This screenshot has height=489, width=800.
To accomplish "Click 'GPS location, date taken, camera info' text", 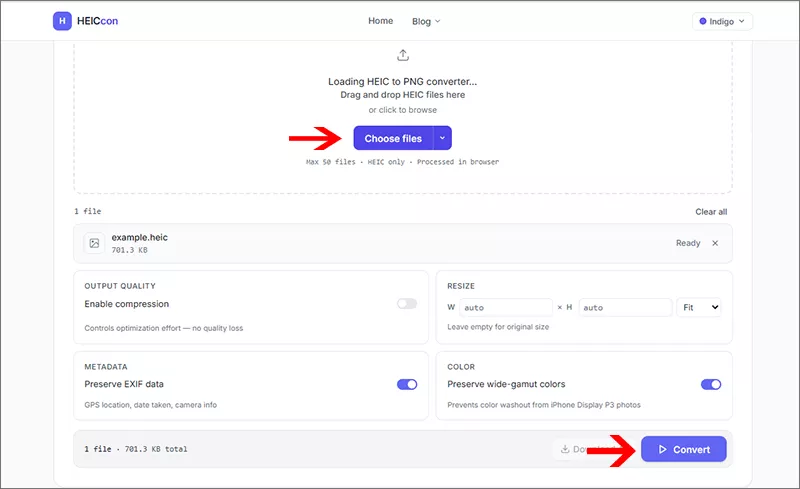I will pos(151,405).
